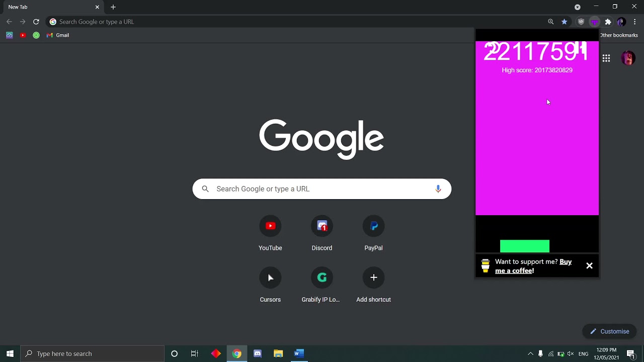This screenshot has height=362, width=644.
Task: Open the Cursors shortcut tile
Action: [x=270, y=286]
